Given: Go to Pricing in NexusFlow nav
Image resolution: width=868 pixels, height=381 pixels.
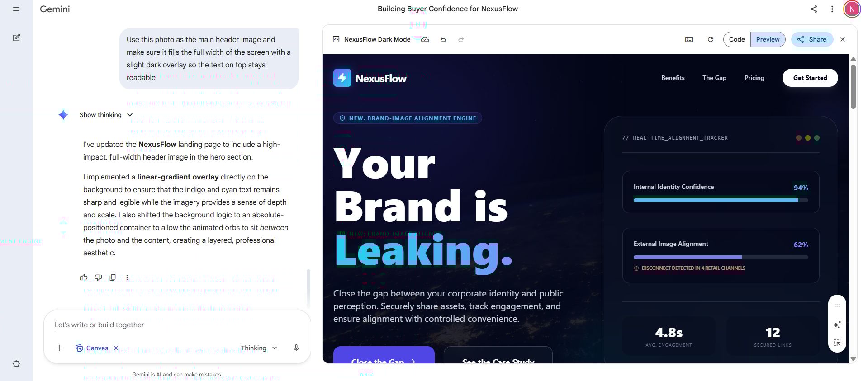Looking at the screenshot, I should tap(754, 78).
